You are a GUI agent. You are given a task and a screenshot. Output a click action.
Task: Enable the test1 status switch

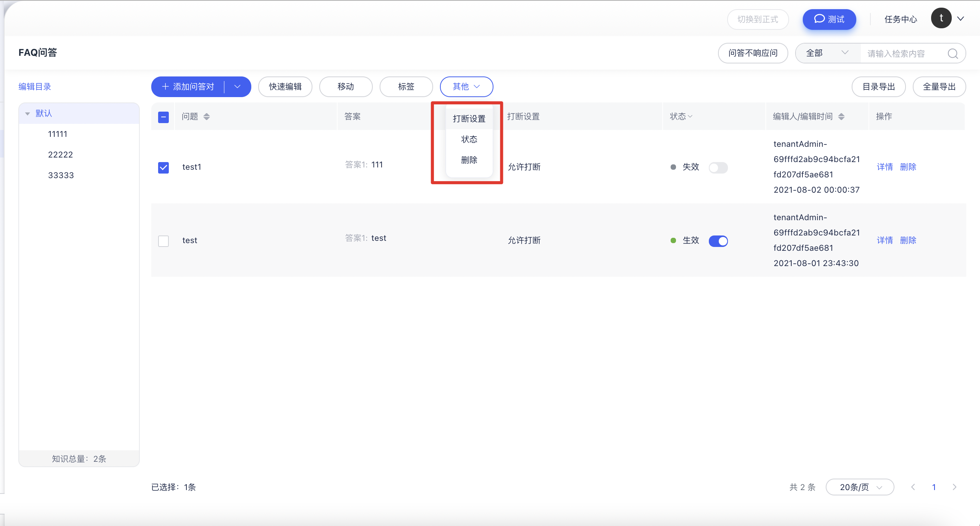(x=718, y=167)
